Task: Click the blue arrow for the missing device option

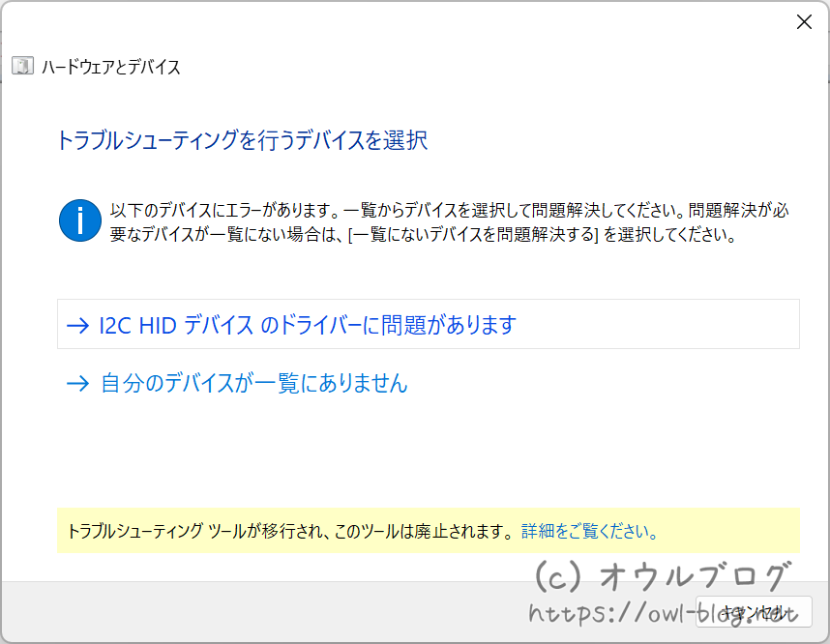Action: [75, 383]
